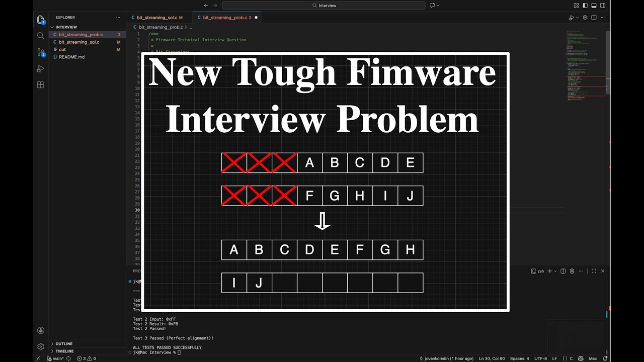This screenshot has width=644, height=362.
Task: Open the Copilot chat icon in title bar
Action: pos(432,5)
